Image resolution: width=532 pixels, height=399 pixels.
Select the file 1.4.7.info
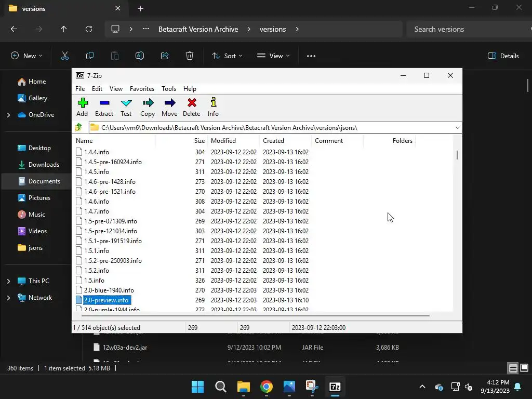click(96, 211)
